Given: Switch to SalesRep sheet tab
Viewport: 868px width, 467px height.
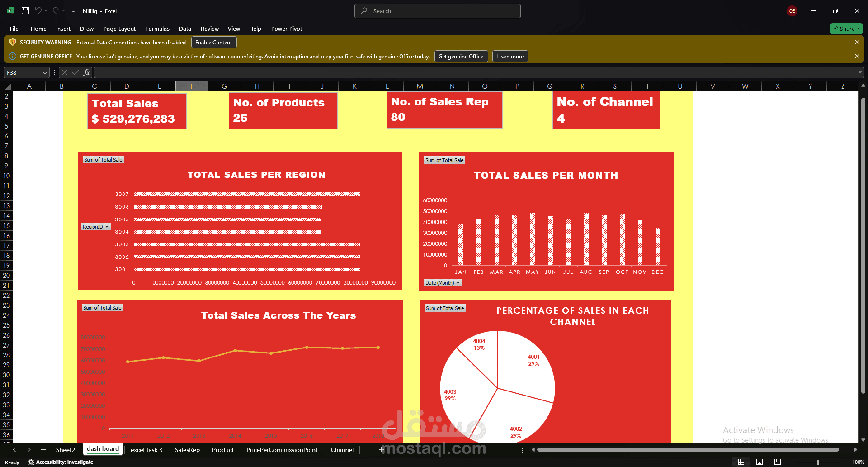Looking at the screenshot, I should pos(187,450).
